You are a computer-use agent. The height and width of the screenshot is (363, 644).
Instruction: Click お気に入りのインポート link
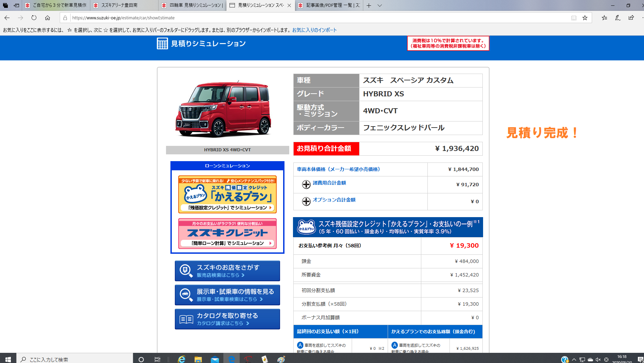[x=314, y=30]
